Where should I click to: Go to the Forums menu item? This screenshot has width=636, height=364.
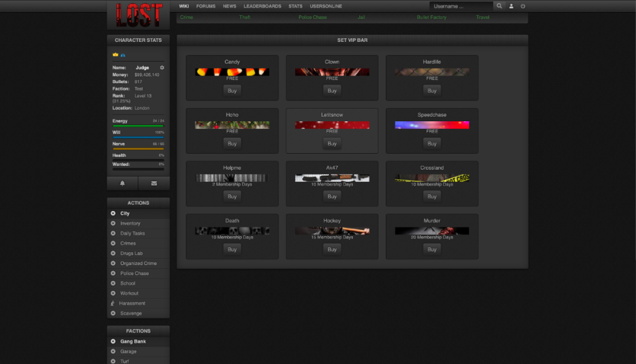(x=205, y=6)
